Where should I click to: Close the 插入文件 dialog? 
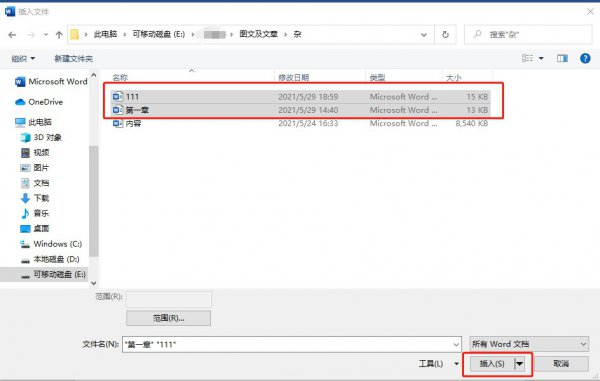(x=590, y=11)
